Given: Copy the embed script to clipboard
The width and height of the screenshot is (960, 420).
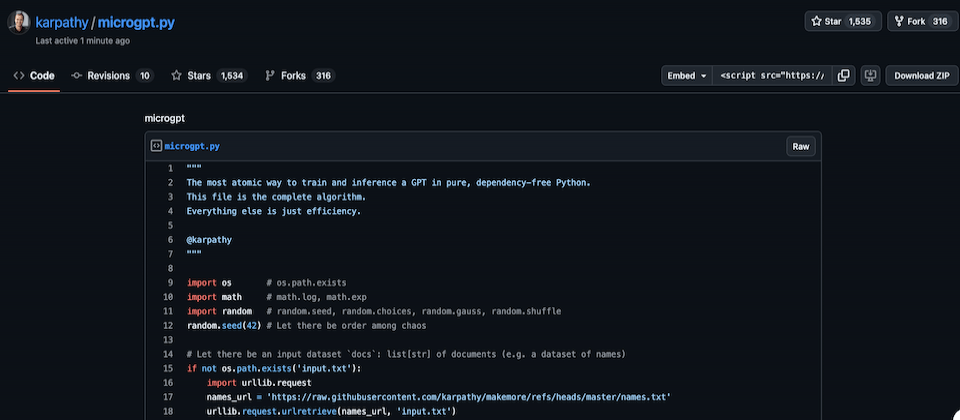Looking at the screenshot, I should [844, 76].
